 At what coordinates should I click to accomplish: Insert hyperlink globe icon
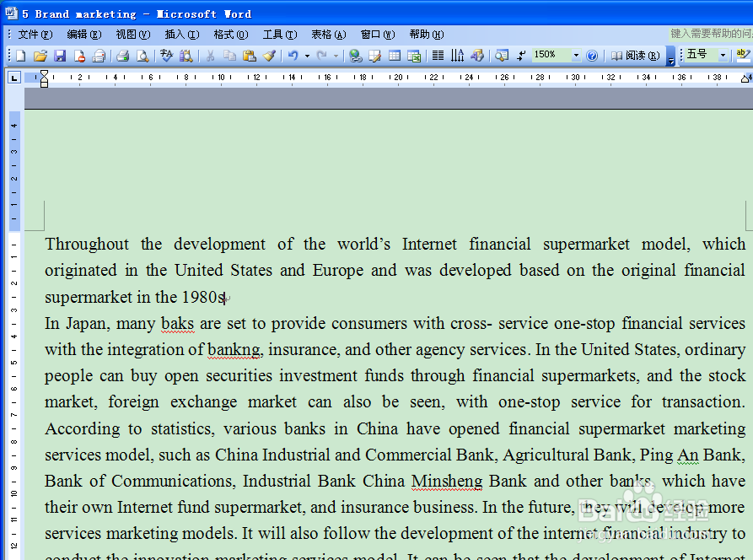(355, 56)
